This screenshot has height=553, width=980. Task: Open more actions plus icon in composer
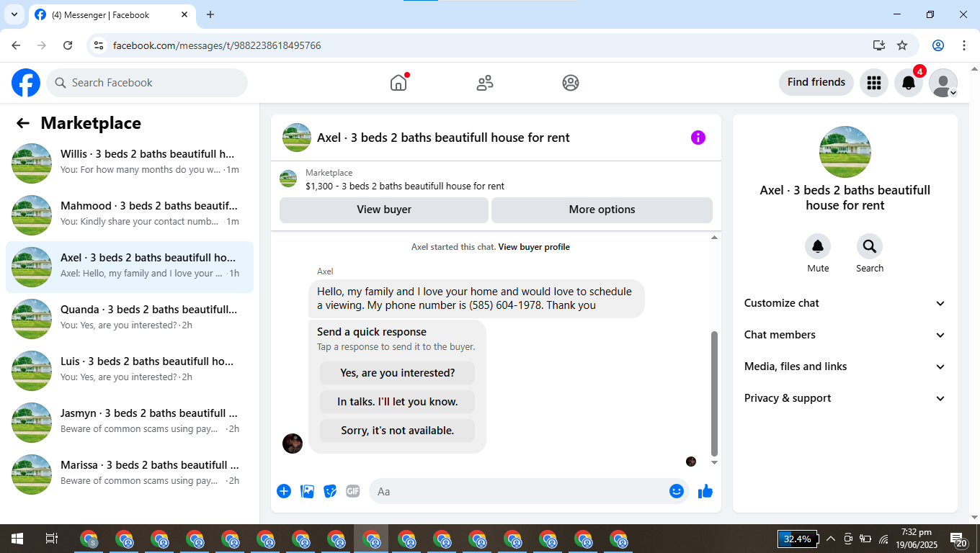pos(284,491)
